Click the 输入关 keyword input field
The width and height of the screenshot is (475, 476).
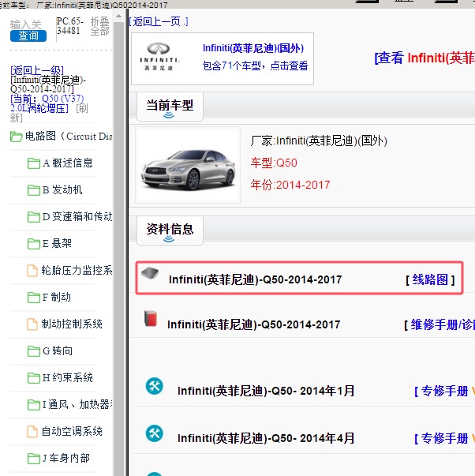(26, 24)
